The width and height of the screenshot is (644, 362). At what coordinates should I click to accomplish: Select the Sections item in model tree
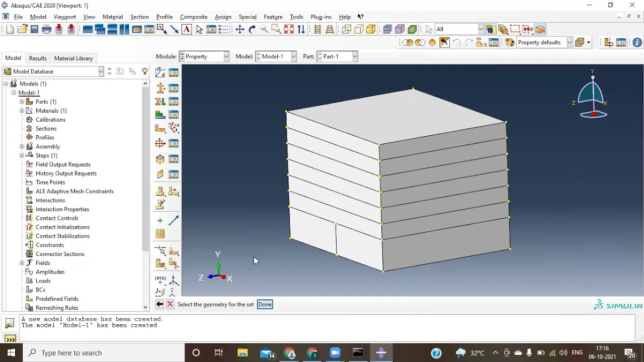(x=46, y=129)
